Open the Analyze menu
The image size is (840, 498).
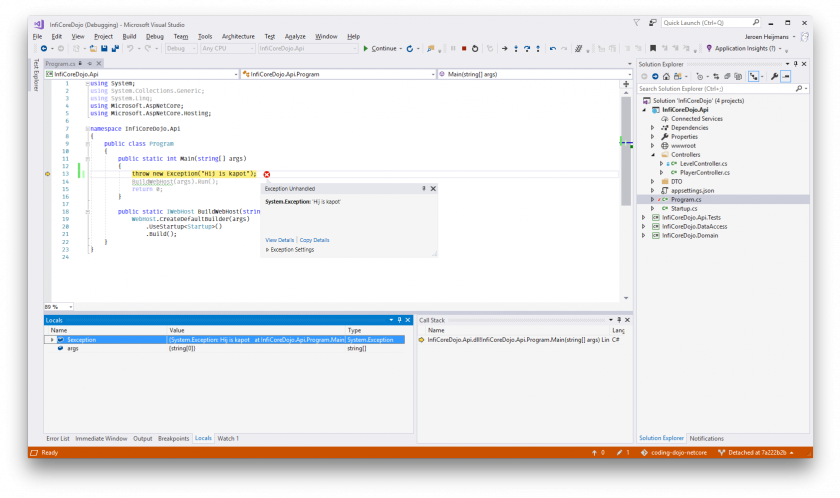(295, 36)
